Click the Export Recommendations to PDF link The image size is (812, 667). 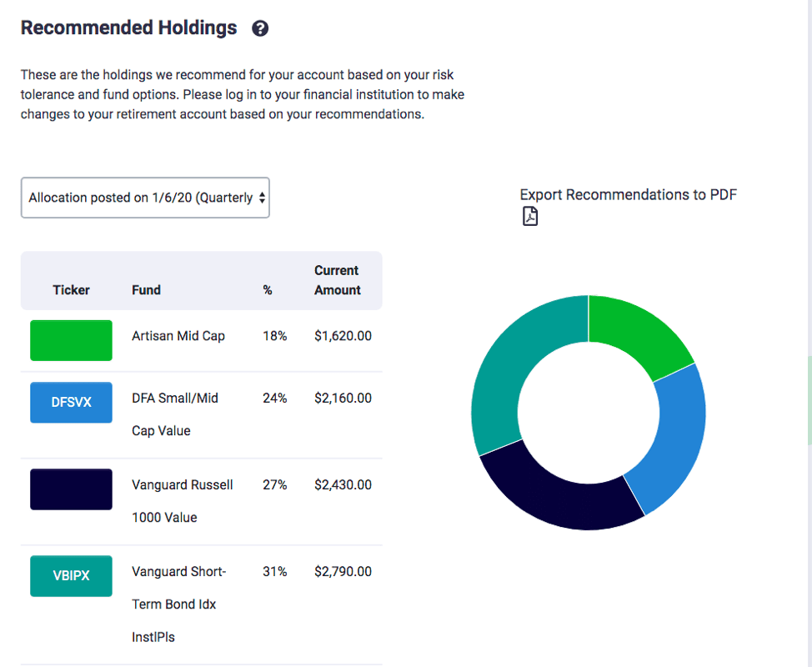click(x=629, y=194)
